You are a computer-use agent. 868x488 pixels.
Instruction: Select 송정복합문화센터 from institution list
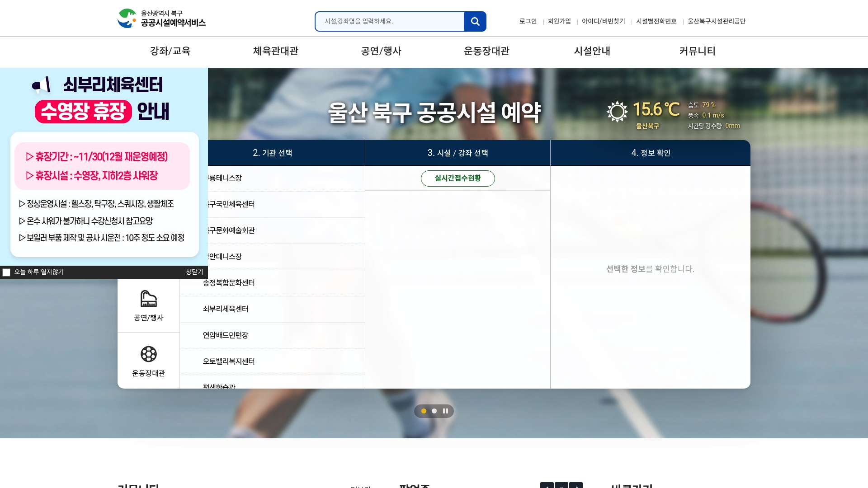tap(272, 283)
